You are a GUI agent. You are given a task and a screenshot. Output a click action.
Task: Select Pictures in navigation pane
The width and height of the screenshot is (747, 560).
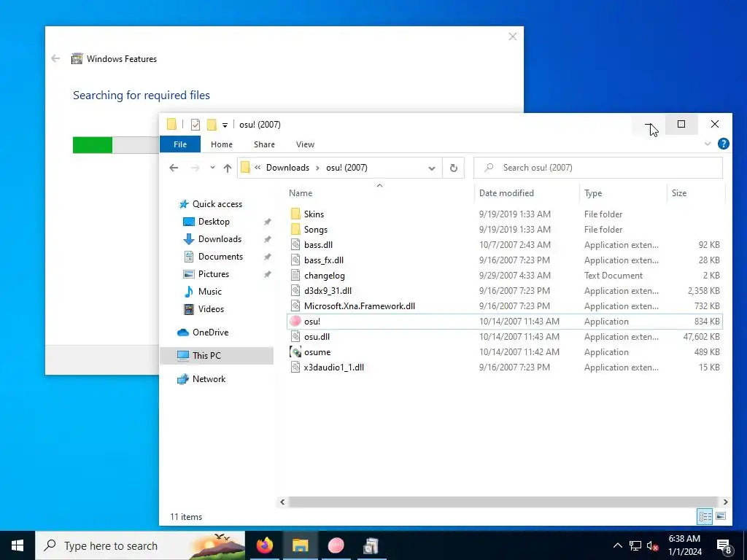(x=214, y=274)
